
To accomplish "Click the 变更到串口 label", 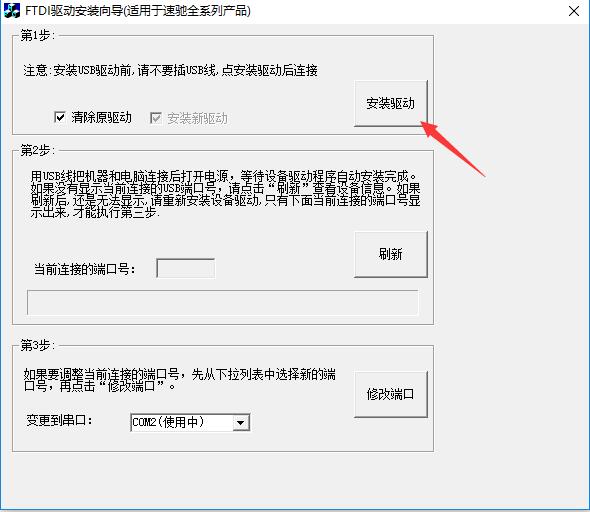I will (x=59, y=420).
